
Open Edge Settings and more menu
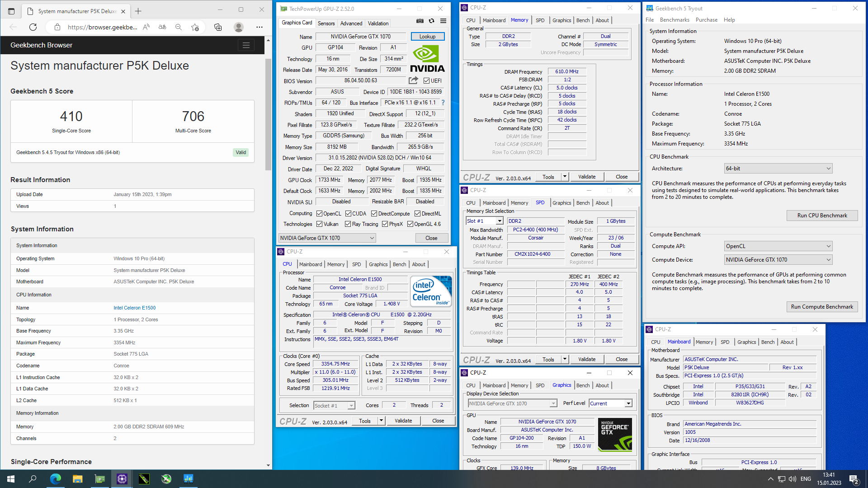259,27
